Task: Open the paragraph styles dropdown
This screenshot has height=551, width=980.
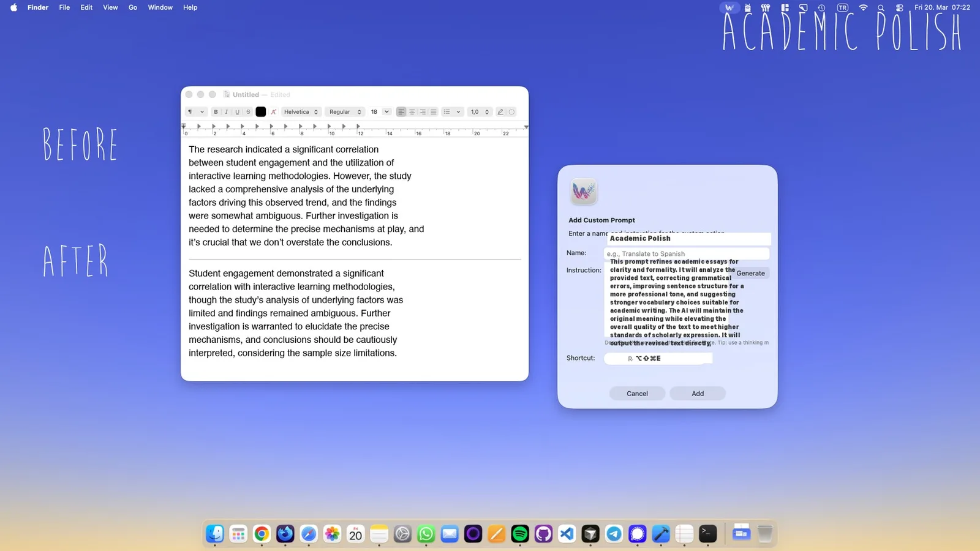Action: click(196, 112)
